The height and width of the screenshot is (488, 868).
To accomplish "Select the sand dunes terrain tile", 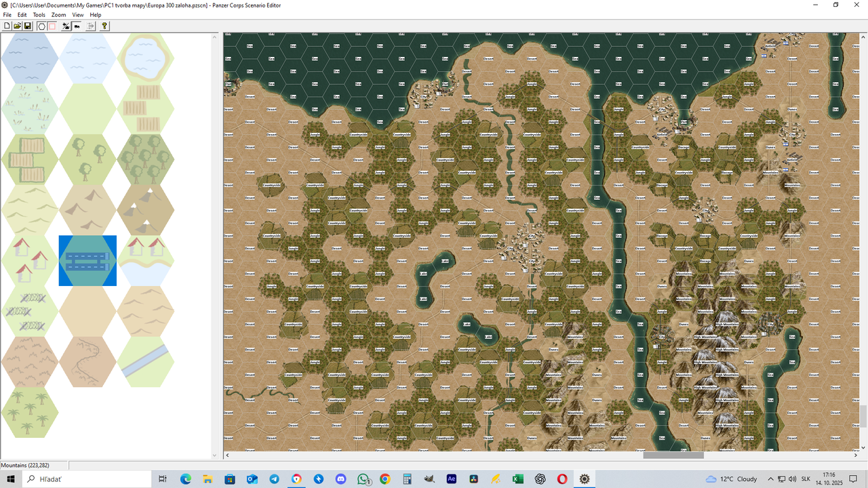I will pyautogui.click(x=146, y=311).
